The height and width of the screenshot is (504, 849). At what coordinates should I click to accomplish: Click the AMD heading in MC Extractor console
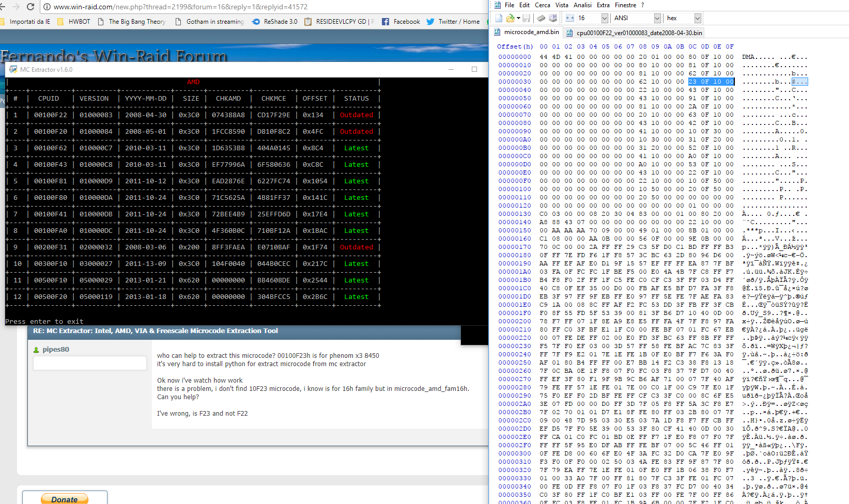[x=193, y=82]
